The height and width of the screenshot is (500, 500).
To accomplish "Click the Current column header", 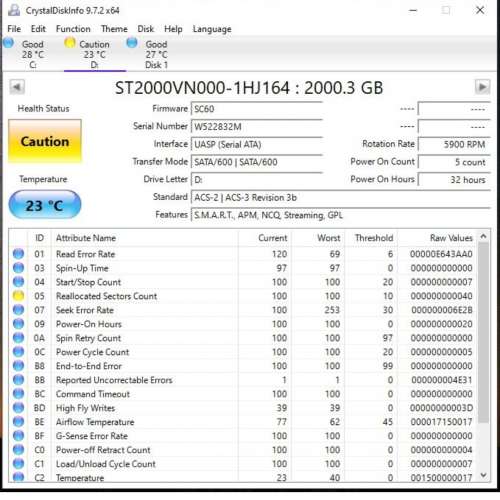I will [265, 238].
